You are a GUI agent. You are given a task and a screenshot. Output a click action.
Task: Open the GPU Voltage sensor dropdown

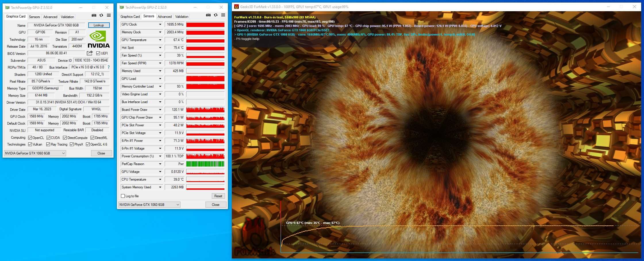(160, 172)
